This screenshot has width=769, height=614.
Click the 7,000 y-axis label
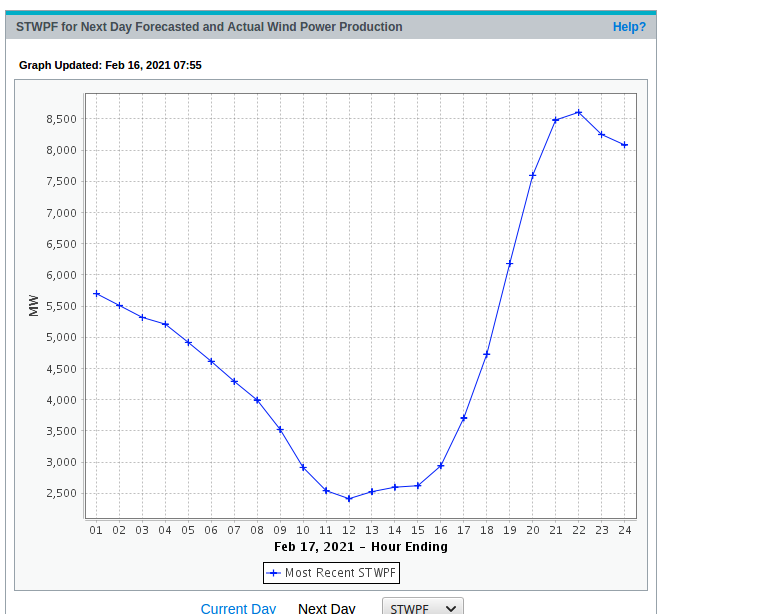(62, 213)
